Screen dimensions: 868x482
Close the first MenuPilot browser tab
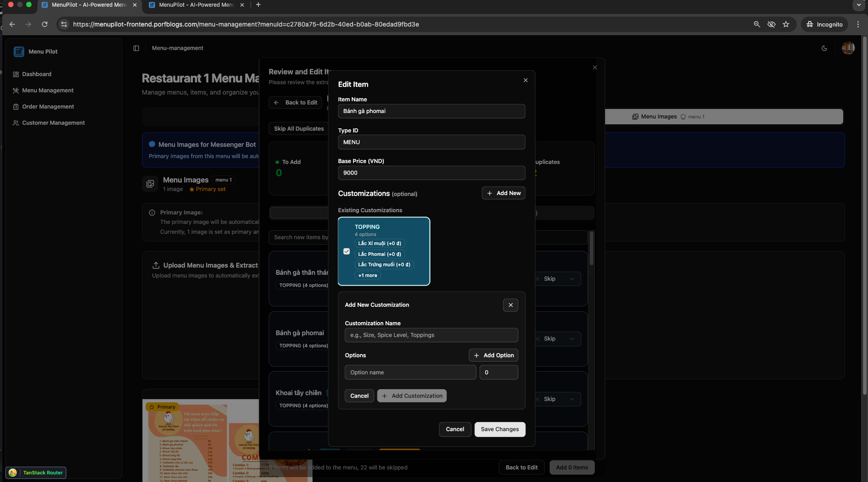(135, 5)
